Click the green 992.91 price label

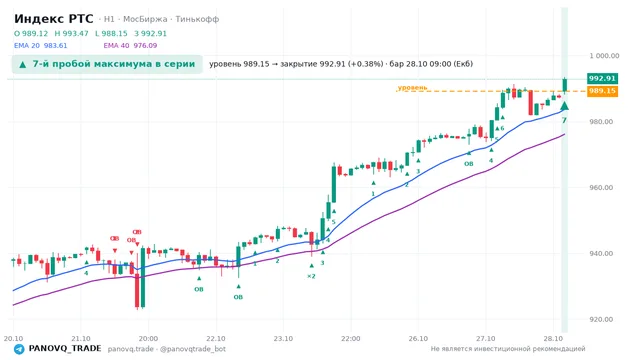point(602,78)
